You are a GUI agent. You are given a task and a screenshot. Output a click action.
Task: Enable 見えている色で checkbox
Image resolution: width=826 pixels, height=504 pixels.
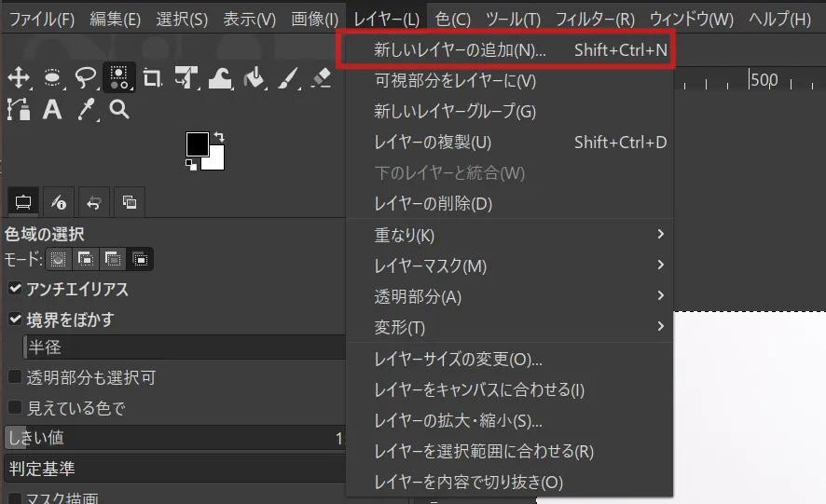15,407
